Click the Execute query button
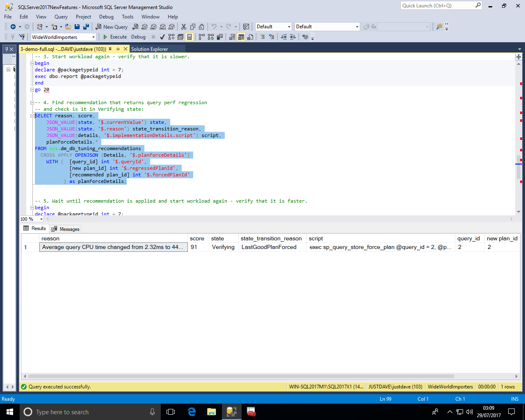 [115, 37]
